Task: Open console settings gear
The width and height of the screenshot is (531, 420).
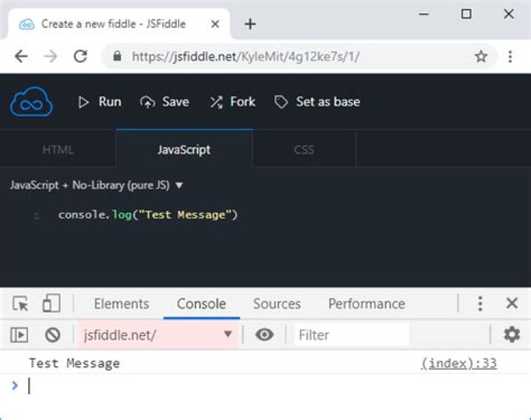Action: point(512,335)
